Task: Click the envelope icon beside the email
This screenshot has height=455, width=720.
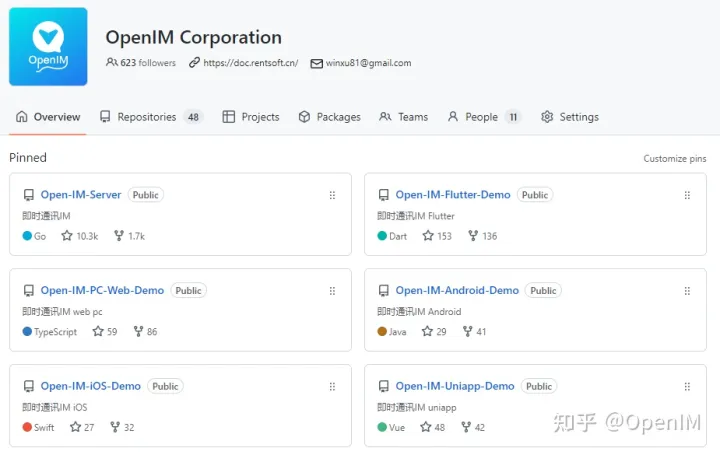Action: (316, 63)
